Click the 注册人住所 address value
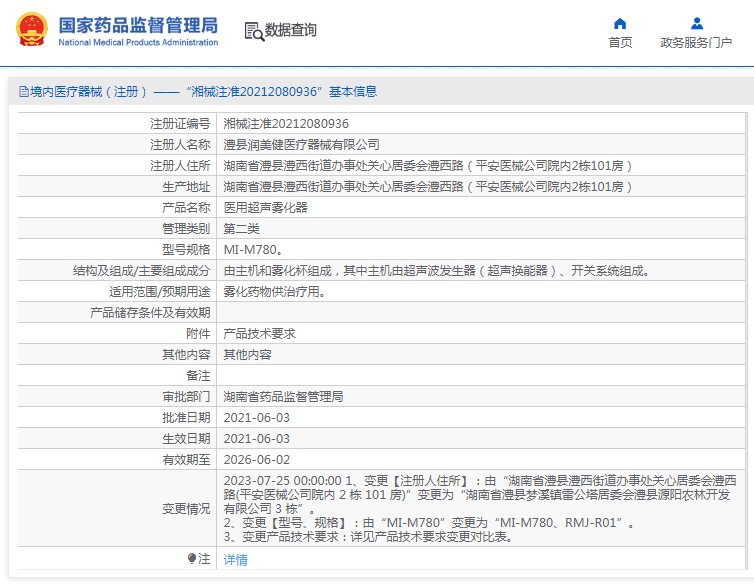This screenshot has width=754, height=584. click(427, 166)
